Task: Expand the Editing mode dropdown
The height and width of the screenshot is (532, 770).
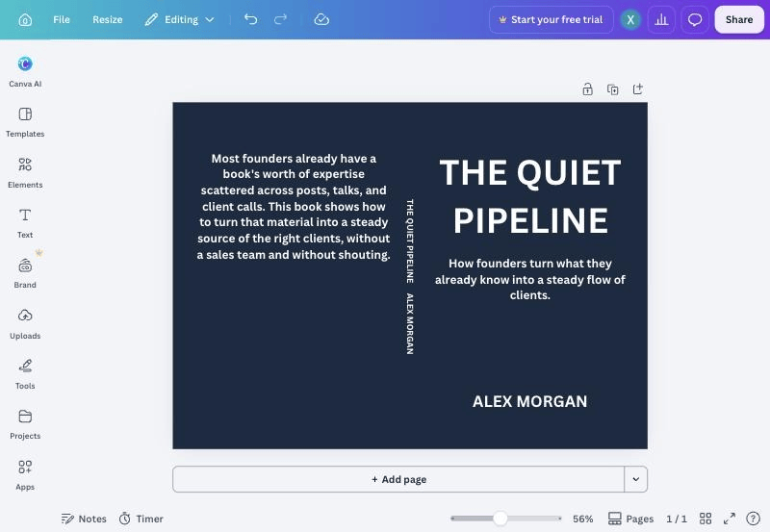Action: point(179,19)
